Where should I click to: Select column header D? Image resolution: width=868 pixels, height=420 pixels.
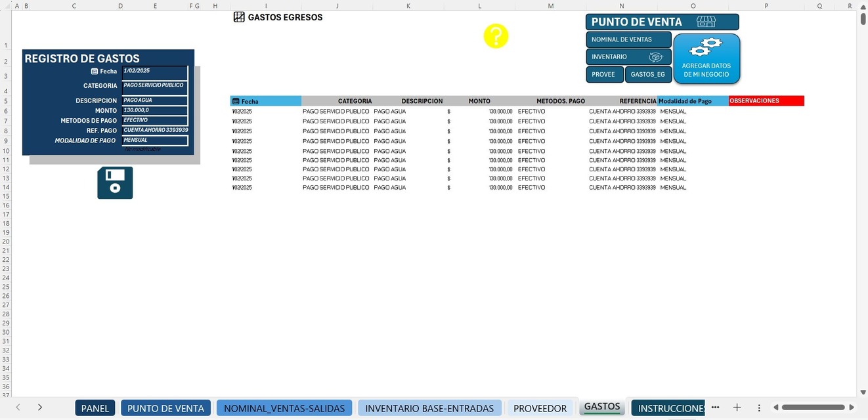point(120,6)
